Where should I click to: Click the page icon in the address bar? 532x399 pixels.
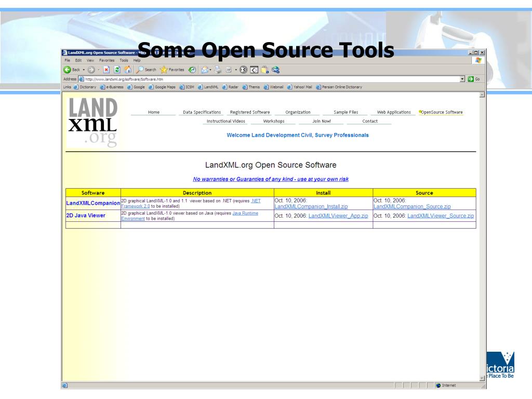pyautogui.click(x=81, y=79)
